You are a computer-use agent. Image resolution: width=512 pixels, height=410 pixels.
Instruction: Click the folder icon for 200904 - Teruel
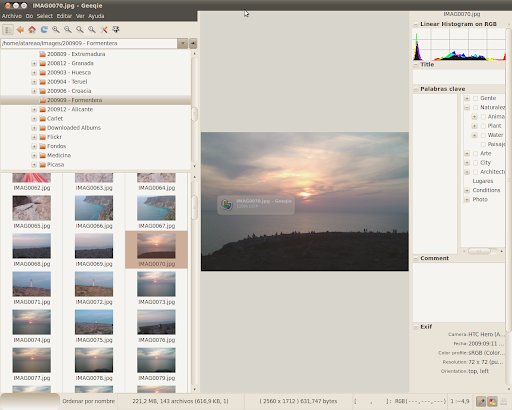(42, 82)
